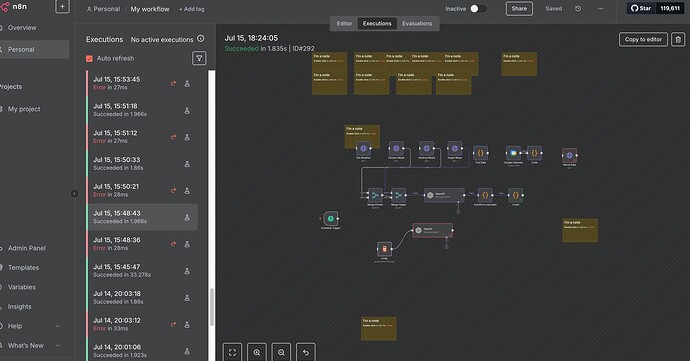Screen dimensions: 690x361
Task: Switch to the Editor tab
Action: pyautogui.click(x=344, y=24)
